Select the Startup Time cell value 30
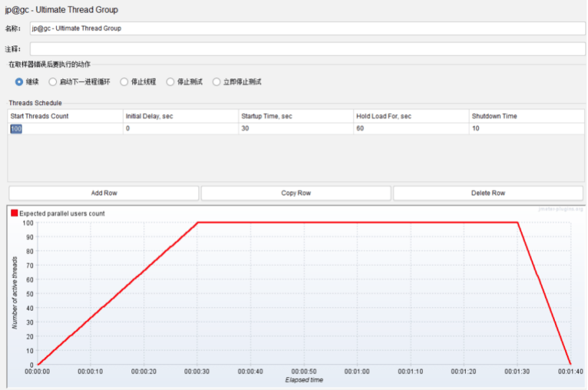588x390 pixels. (x=296, y=128)
